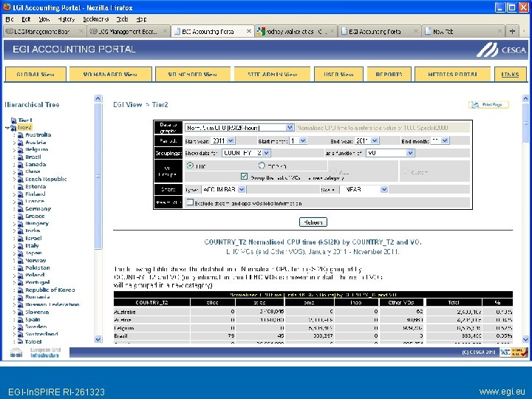Click the Refresh button
The height and width of the screenshot is (399, 532).
point(313,222)
